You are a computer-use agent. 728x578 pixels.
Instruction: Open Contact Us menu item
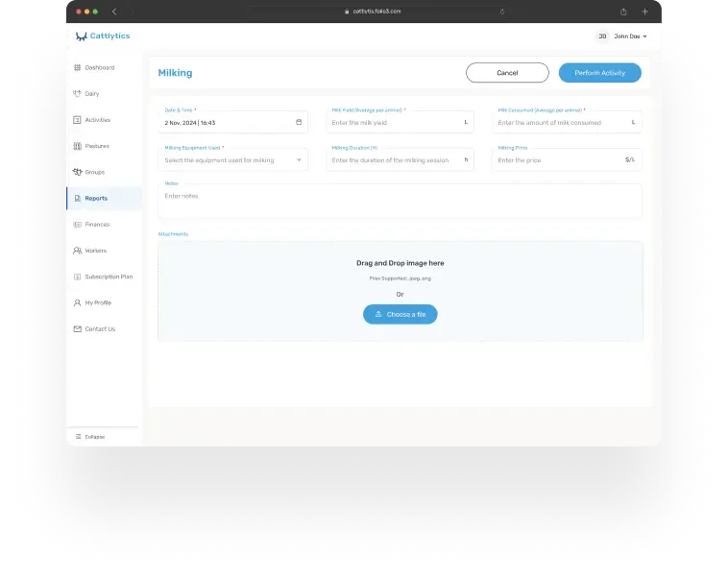click(x=104, y=328)
